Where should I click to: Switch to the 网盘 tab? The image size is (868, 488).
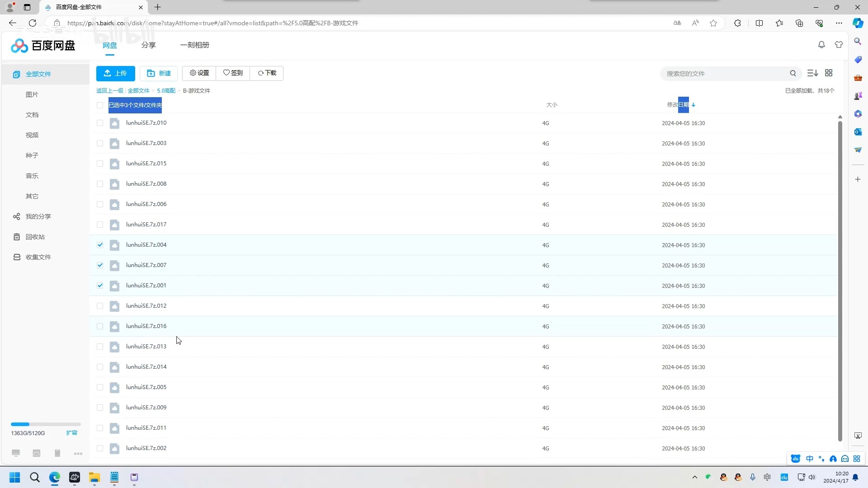point(110,45)
